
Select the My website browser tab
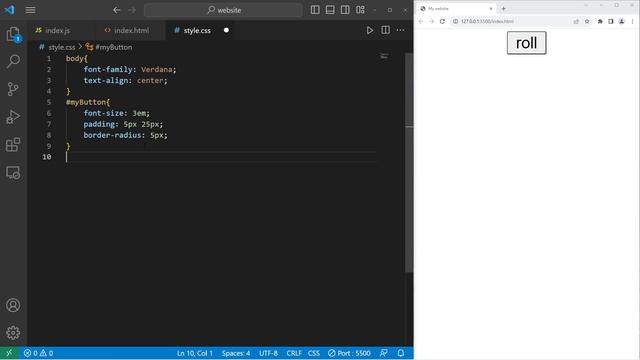pos(456,9)
